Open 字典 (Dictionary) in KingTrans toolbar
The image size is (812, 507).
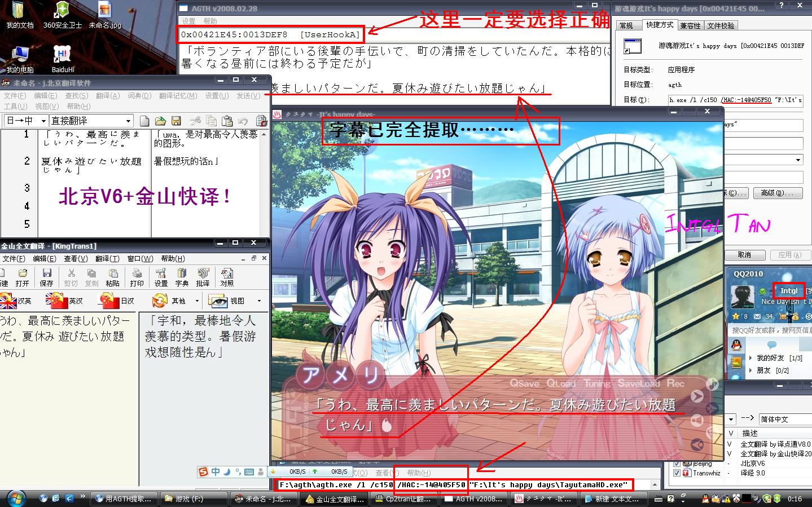click(x=182, y=277)
